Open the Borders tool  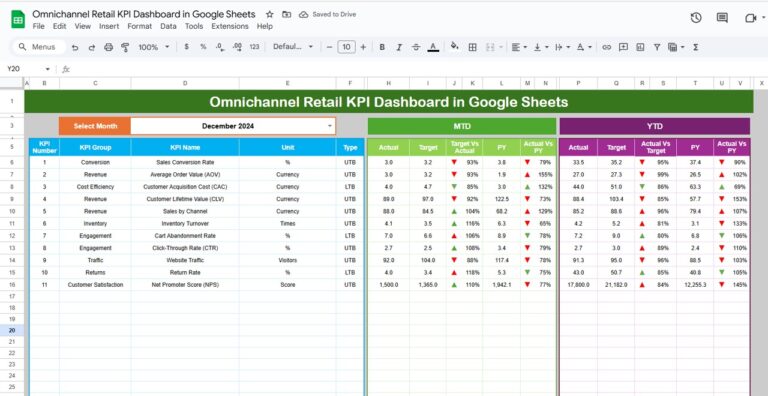coord(472,47)
